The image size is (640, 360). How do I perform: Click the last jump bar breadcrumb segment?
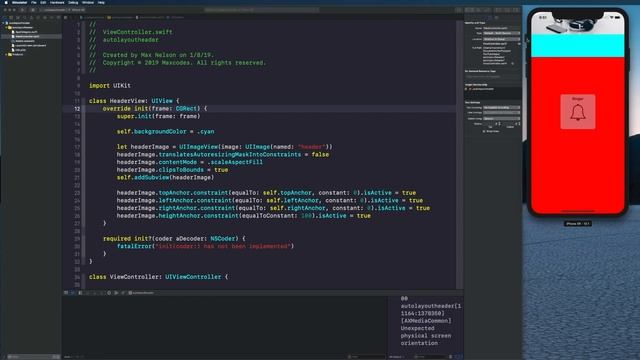[176, 18]
